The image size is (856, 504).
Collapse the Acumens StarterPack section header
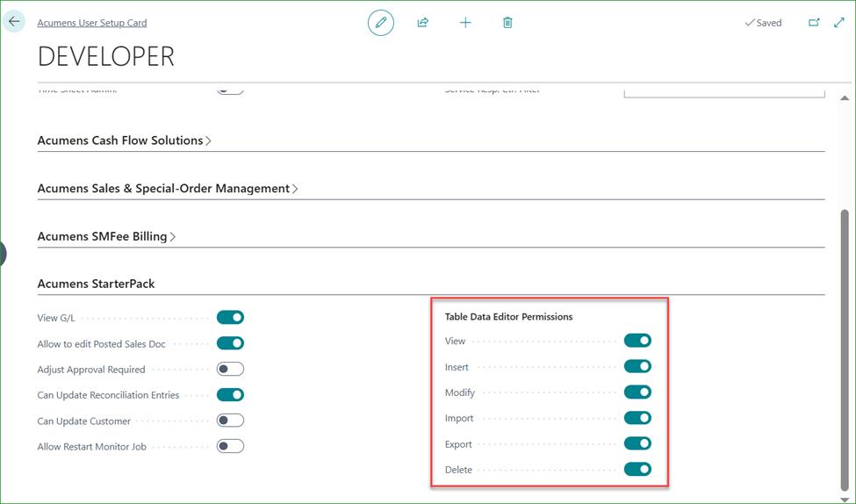96,284
